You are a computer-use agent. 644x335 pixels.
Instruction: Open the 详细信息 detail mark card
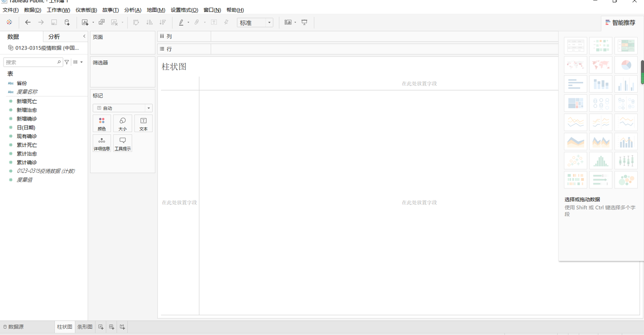(x=102, y=143)
